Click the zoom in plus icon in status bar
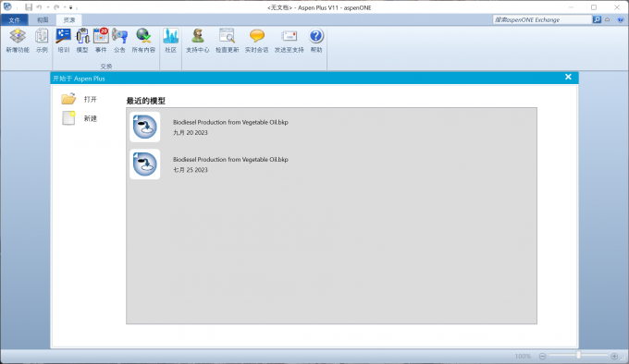629x364 pixels. [614, 356]
